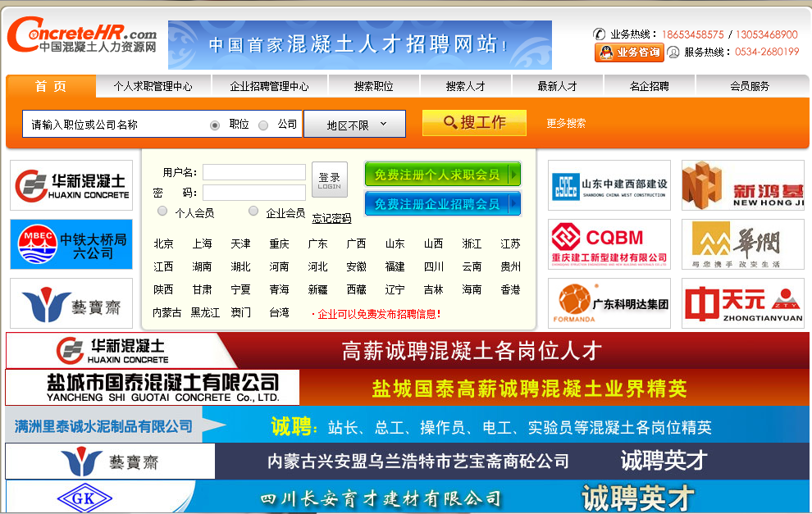Select the 四川 region link
The image size is (812, 514).
(x=433, y=266)
